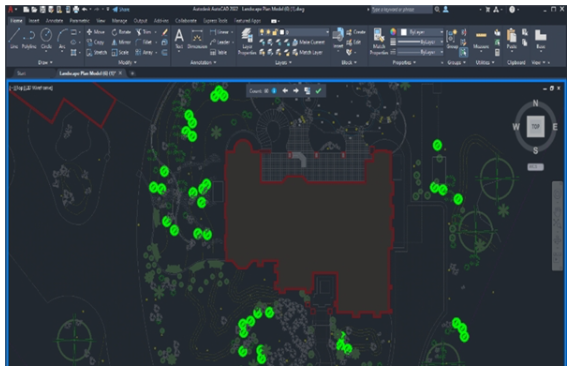Activate the Trim command
This screenshot has height=369, width=571.
pyautogui.click(x=143, y=32)
